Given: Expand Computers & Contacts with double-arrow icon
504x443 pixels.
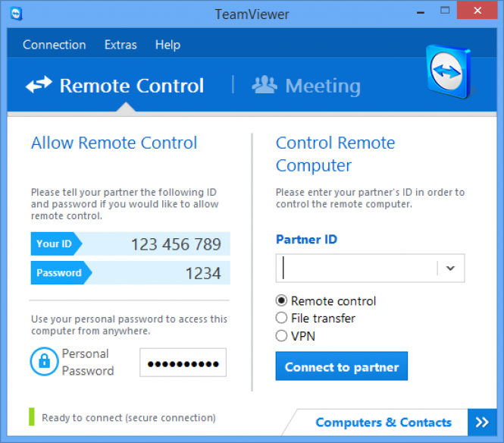Looking at the screenshot, I should (482, 422).
